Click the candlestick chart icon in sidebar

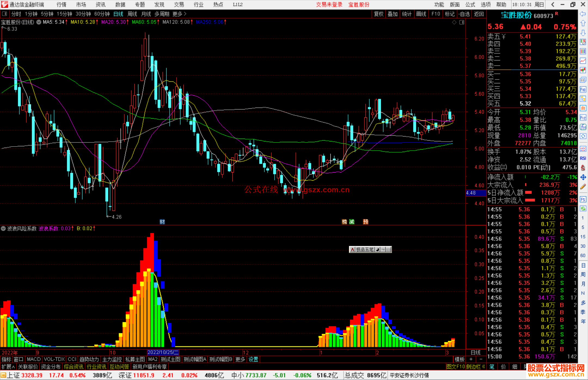[583, 70]
